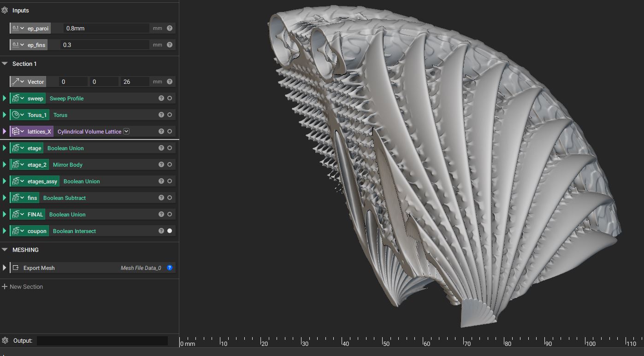The image size is (644, 356).
Task: Expand the sweep block inputs
Action: 5,98
